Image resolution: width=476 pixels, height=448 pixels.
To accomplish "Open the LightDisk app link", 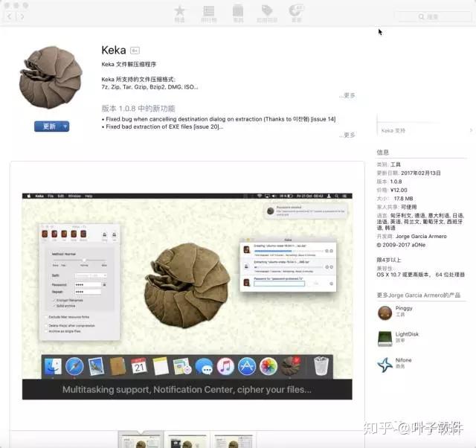I will coord(407,334).
